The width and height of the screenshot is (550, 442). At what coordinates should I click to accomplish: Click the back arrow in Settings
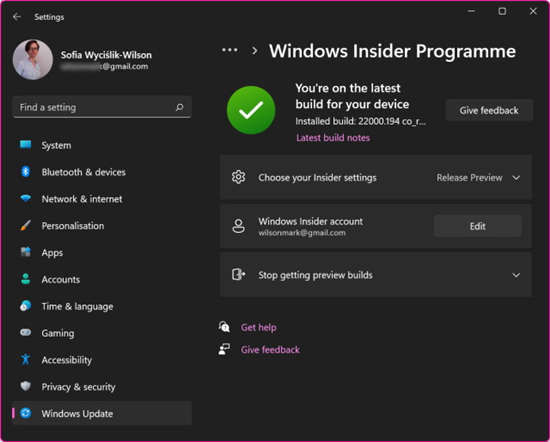click(x=16, y=16)
